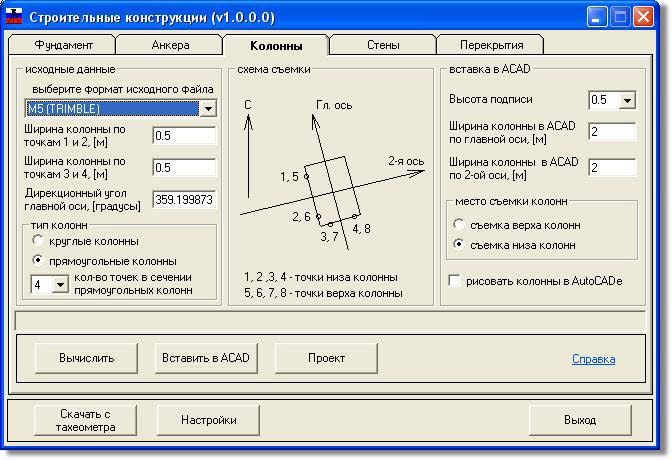Open the Высота подписи dropdown
The image size is (672, 460).
(627, 100)
